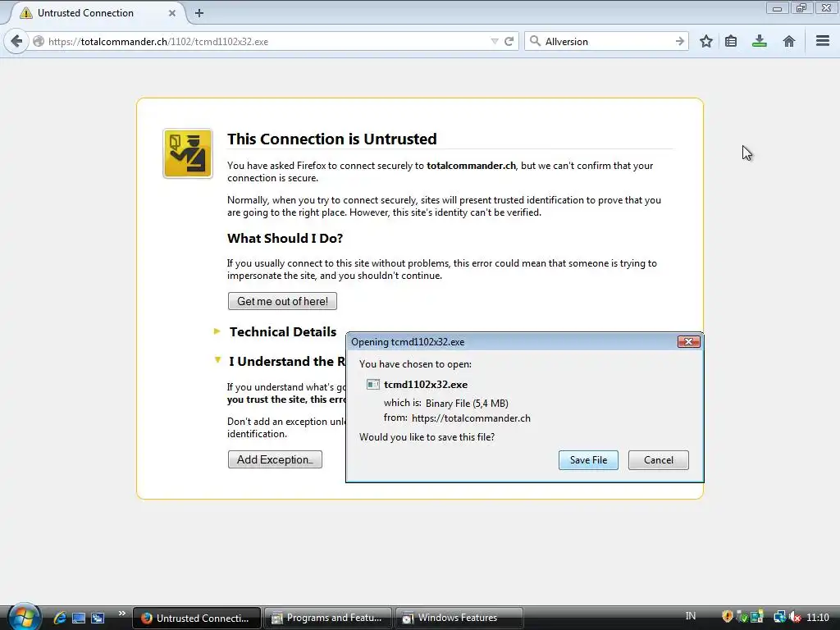The width and height of the screenshot is (840, 630).
Task: Expand the Technical Details section
Action: point(217,331)
